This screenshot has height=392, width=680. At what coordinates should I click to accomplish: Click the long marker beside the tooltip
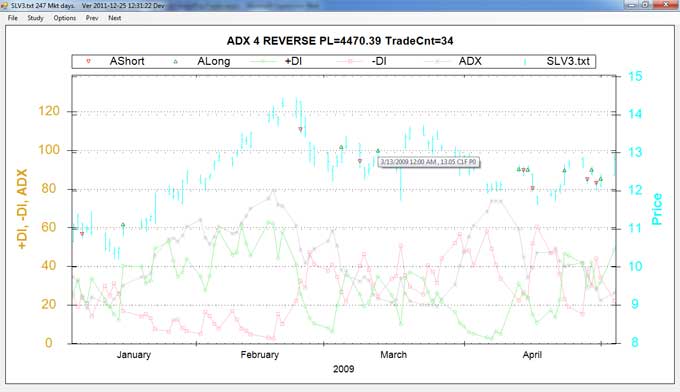pos(378,151)
